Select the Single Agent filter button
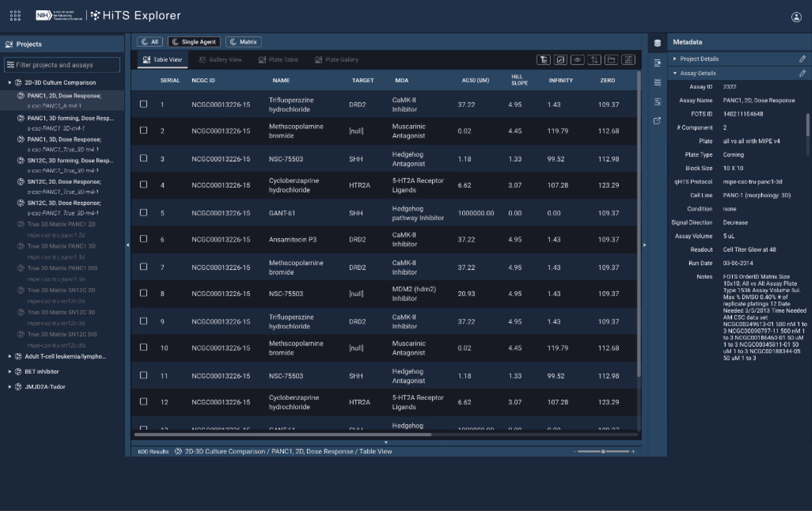Screen dimensions: 812x511 (x=194, y=42)
